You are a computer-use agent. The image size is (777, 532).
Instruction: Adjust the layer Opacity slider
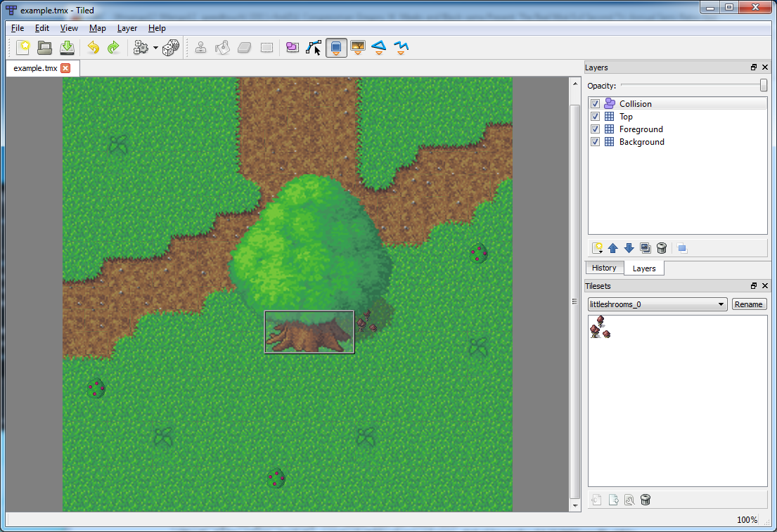point(762,84)
